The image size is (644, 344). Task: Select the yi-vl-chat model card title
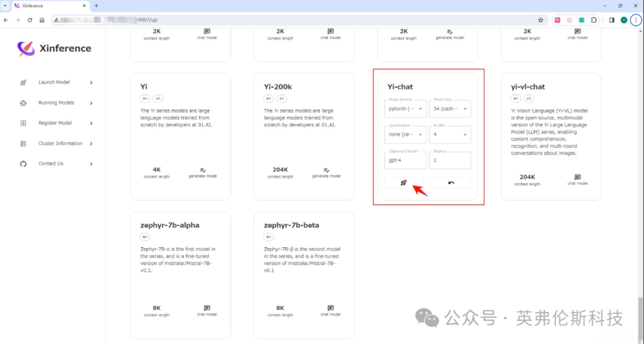coord(528,86)
